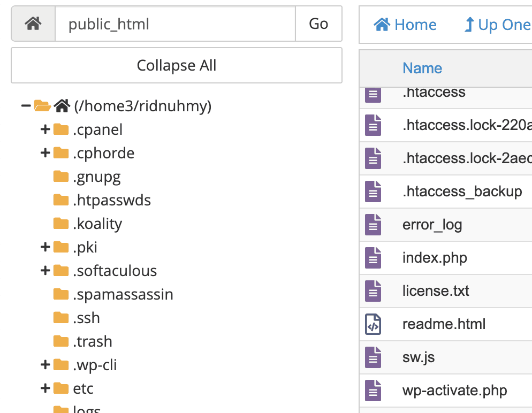Click the open folder icon for /home3/ridnuhmy
Screen dimensions: 532x413
click(x=40, y=105)
